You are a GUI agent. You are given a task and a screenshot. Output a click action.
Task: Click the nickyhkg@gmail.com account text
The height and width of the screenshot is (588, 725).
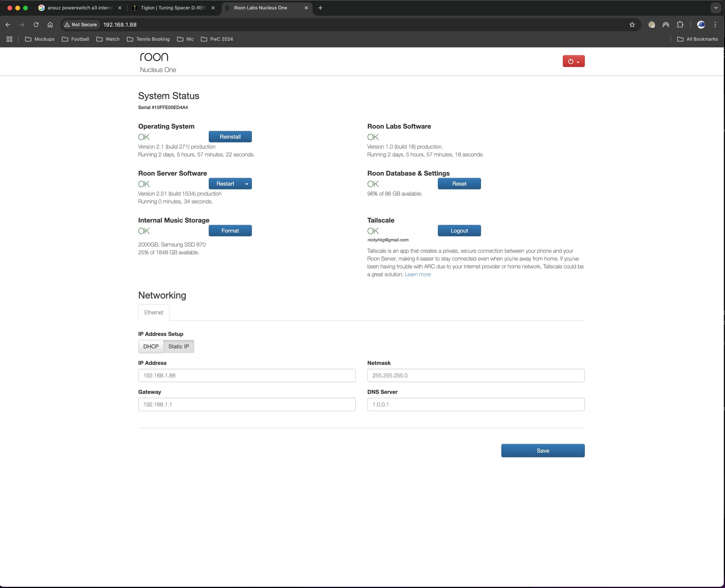(388, 240)
